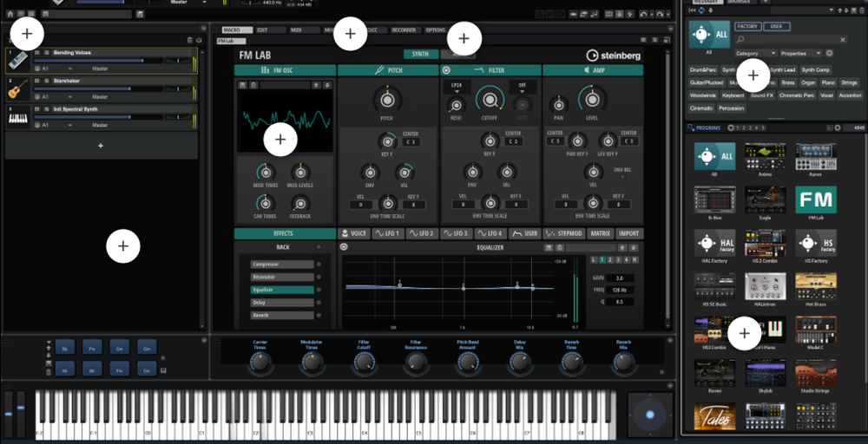Click the MediaBay refresh icon
Image resolution: width=868 pixels, height=444 pixels.
tap(702, 10)
